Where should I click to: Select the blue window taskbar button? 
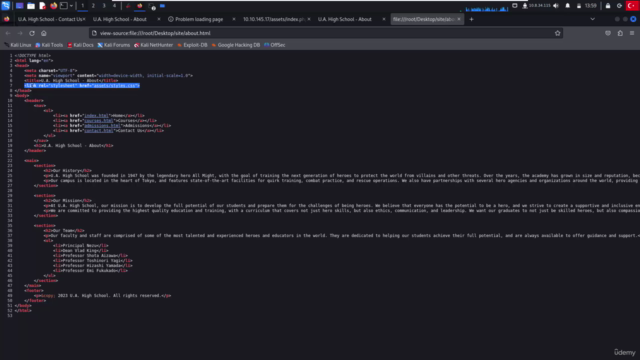click(x=162, y=6)
